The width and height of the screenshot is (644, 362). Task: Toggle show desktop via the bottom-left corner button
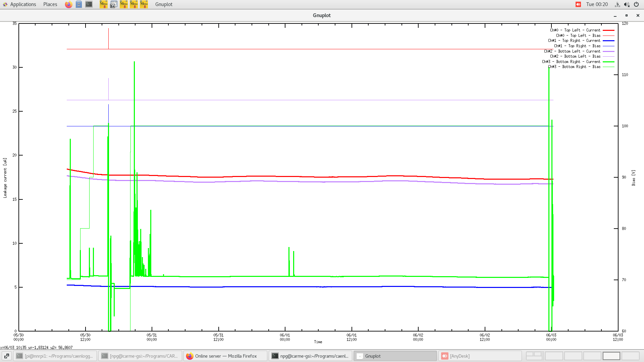(7, 356)
